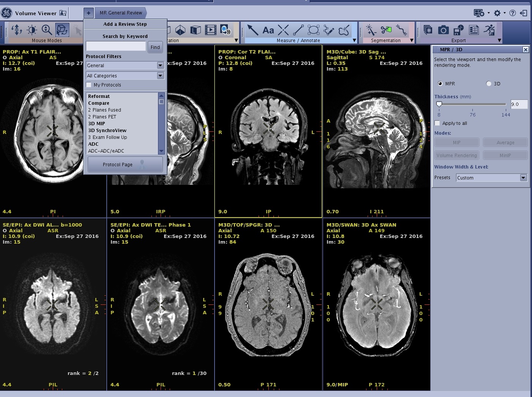The width and height of the screenshot is (532, 397).
Task: Click the Search by Keyword input field
Action: click(116, 46)
